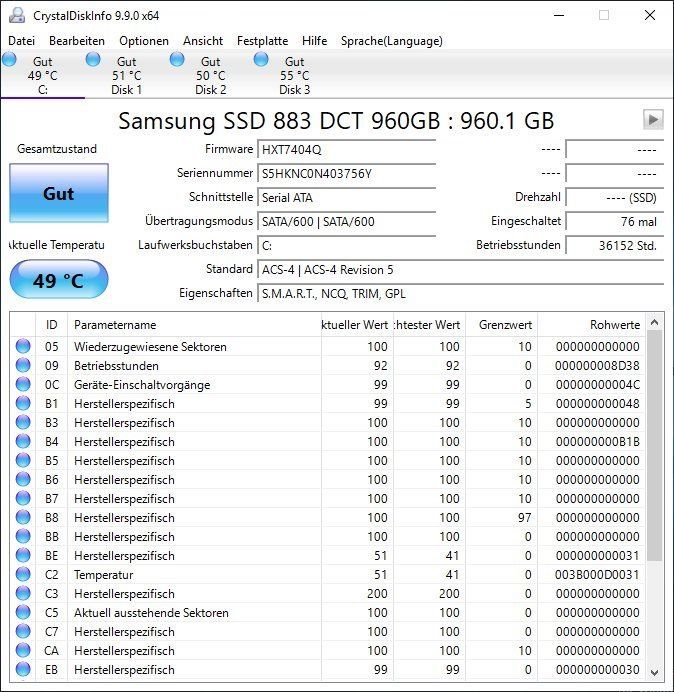Click the status icon for attribute 0C

tap(23, 384)
